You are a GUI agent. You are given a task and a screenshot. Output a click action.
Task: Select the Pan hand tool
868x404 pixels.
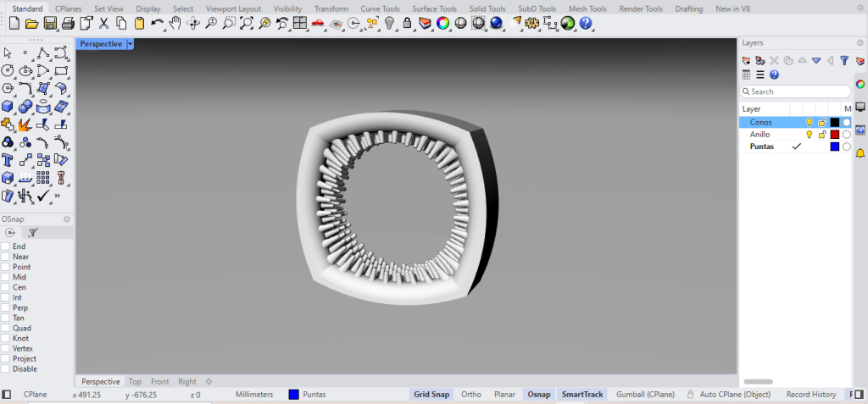tap(175, 23)
